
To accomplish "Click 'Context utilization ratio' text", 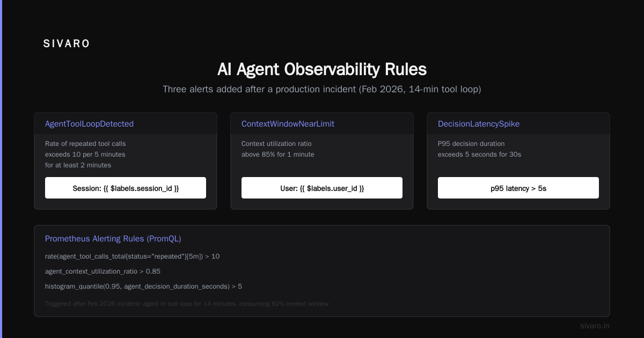I will 276,144.
